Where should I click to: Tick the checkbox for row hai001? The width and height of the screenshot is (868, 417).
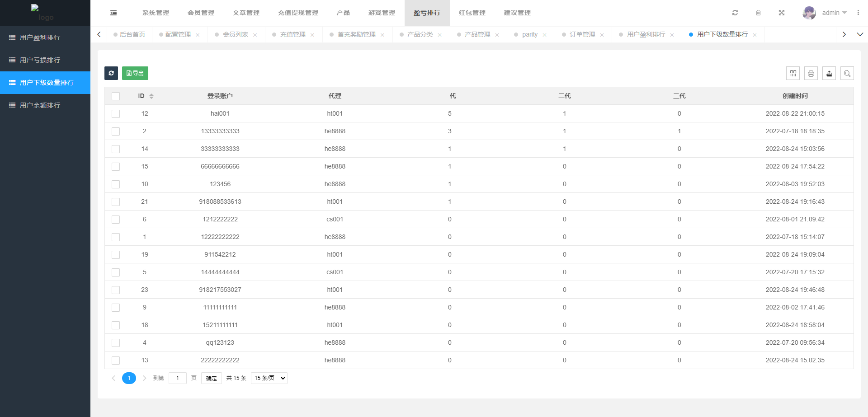click(x=116, y=114)
